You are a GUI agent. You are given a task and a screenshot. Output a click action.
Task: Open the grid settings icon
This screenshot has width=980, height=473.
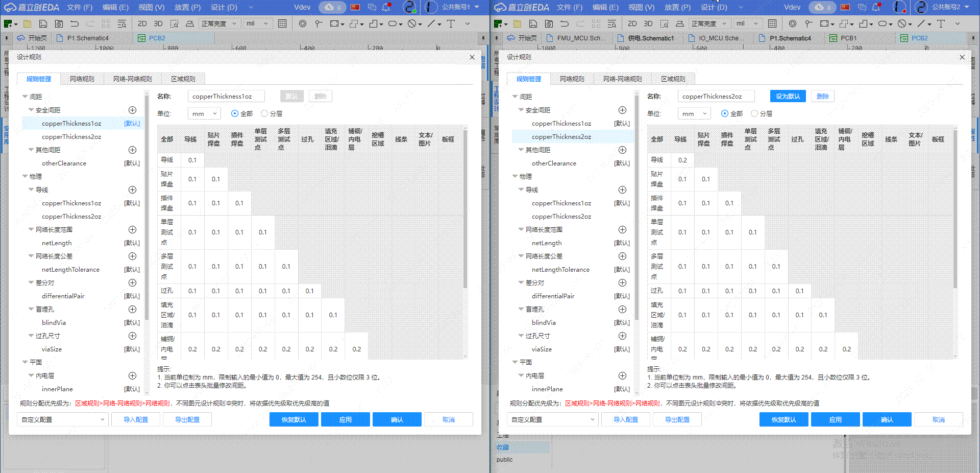[283, 23]
